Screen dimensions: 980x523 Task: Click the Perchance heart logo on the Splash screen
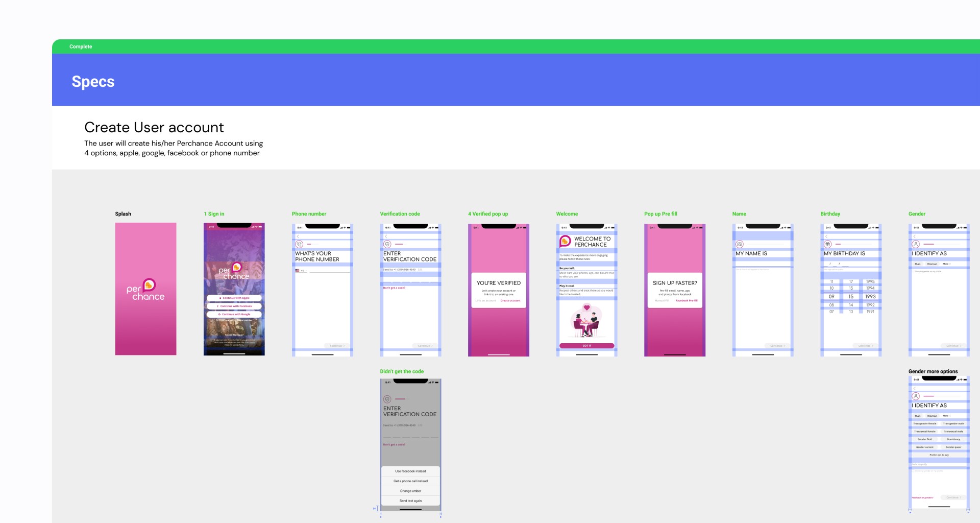pos(148,284)
